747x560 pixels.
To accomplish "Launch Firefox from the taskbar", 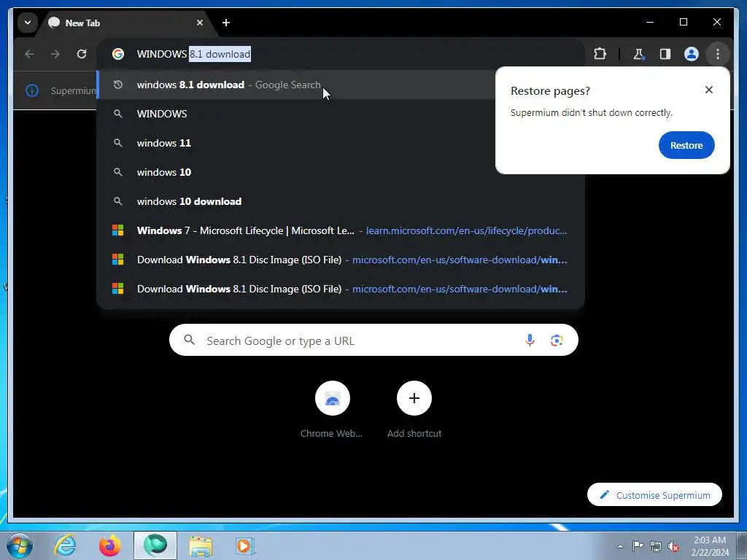I will coord(110,545).
